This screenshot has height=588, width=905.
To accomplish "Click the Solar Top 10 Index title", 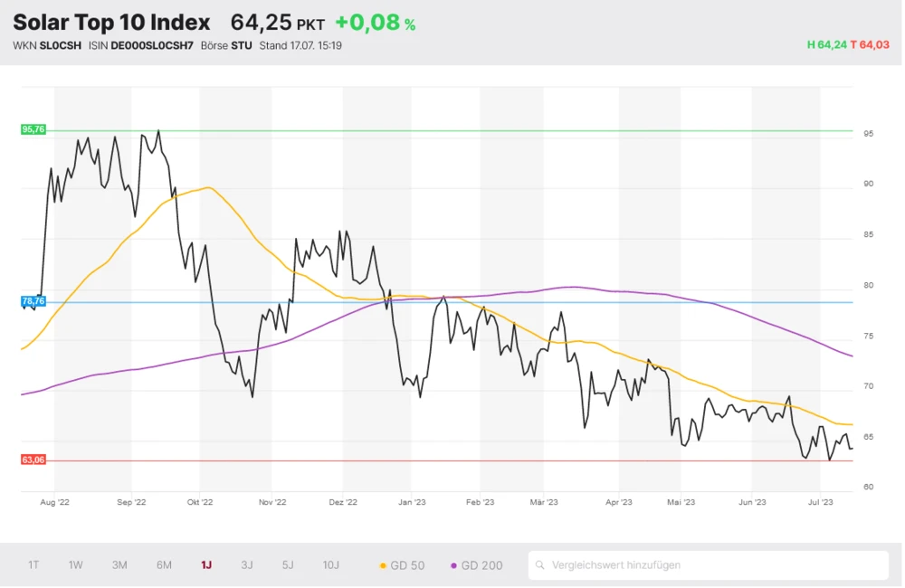I will 111,23.
